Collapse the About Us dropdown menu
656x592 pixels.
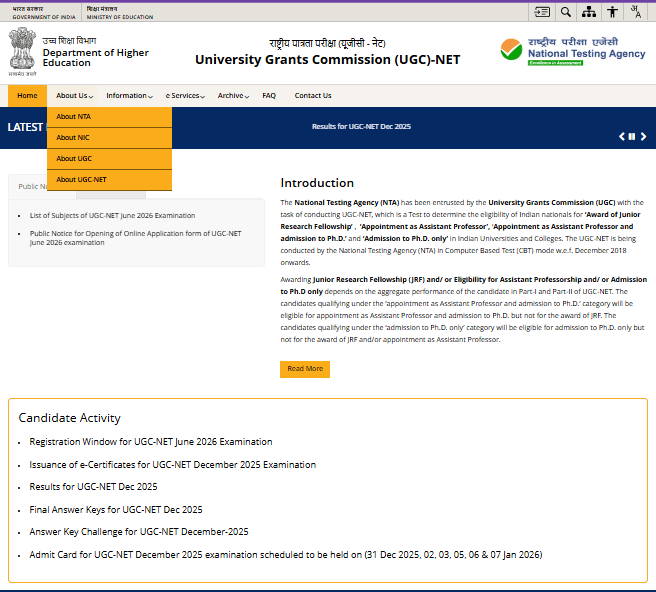click(74, 96)
